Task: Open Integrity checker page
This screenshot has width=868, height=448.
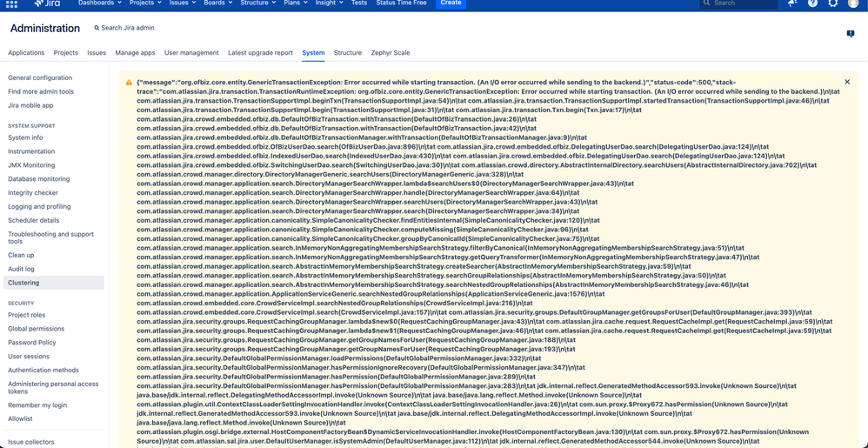Action: click(x=33, y=193)
